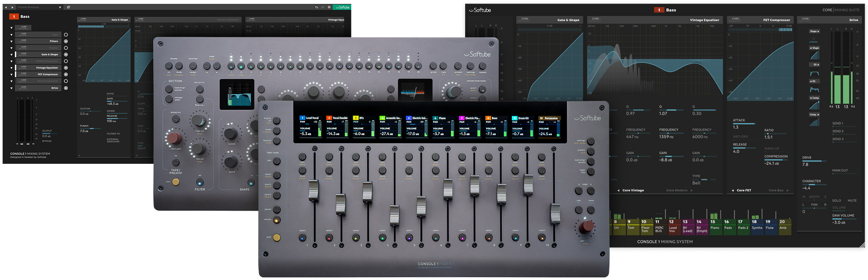This screenshot has width=868, height=280.
Task: Click ◄ Comp. order arrow in Drive panel
Action: pos(814,98)
